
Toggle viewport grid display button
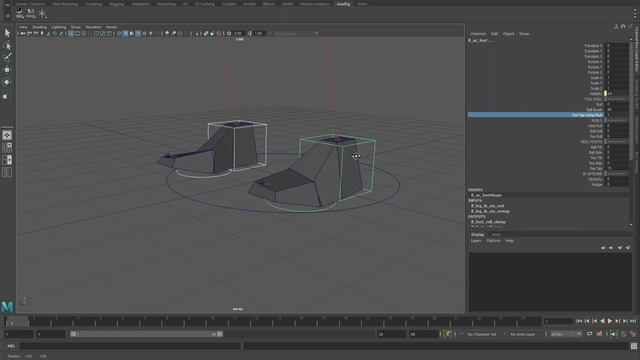[x=71, y=33]
